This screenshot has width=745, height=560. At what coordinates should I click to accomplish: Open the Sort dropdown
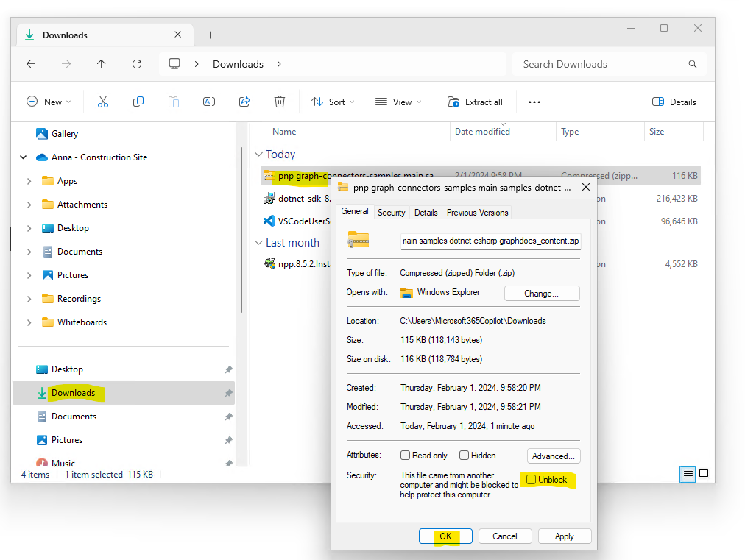(333, 102)
